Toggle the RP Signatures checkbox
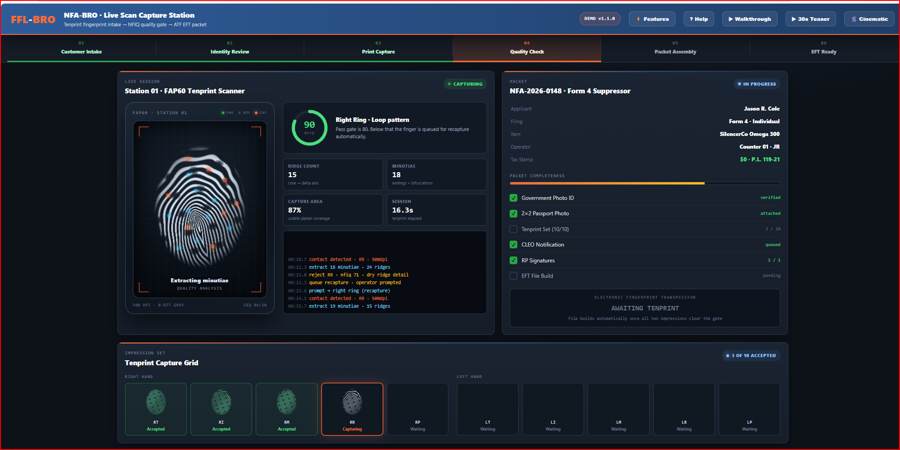The image size is (900, 450). 514,260
